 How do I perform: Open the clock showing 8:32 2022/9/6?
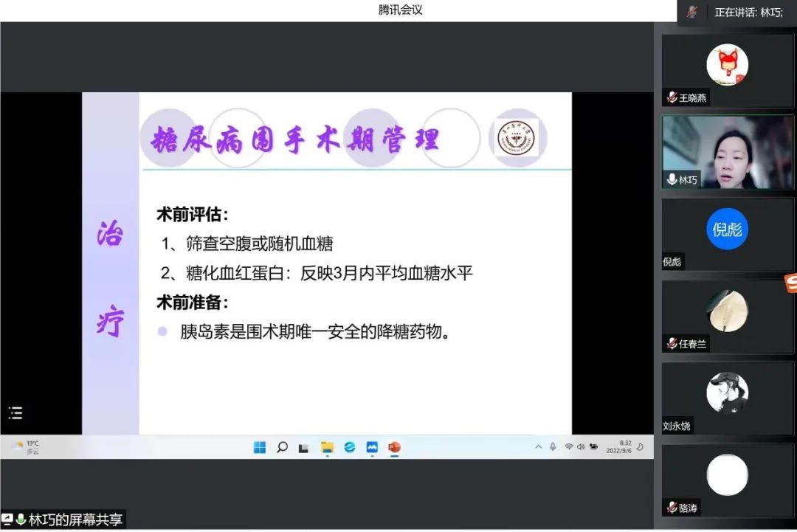[618, 447]
